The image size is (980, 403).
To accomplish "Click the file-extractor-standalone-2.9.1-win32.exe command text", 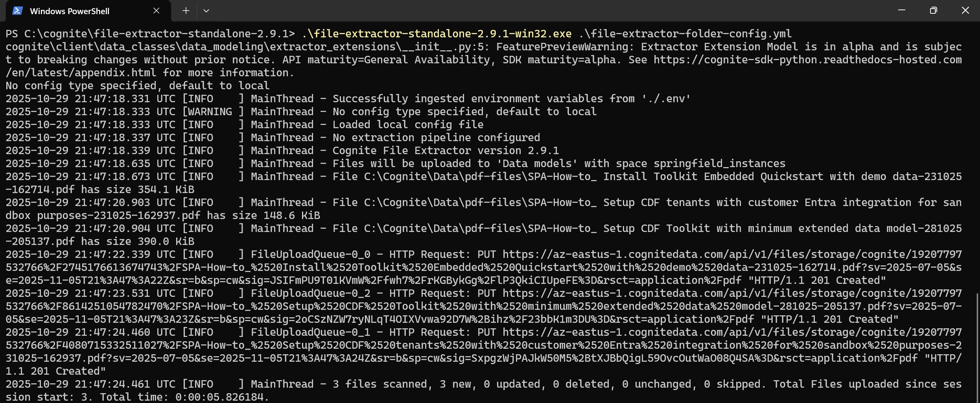I will click(x=437, y=34).
